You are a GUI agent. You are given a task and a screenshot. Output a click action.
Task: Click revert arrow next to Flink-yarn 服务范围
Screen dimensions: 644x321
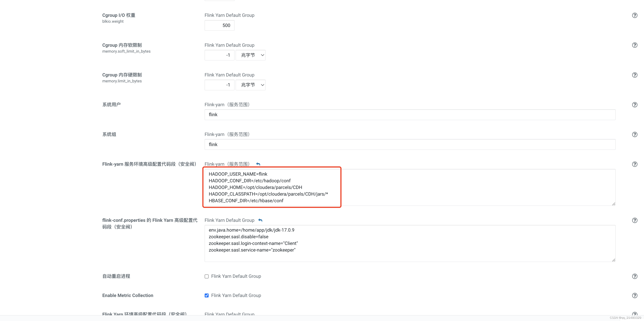(258, 164)
